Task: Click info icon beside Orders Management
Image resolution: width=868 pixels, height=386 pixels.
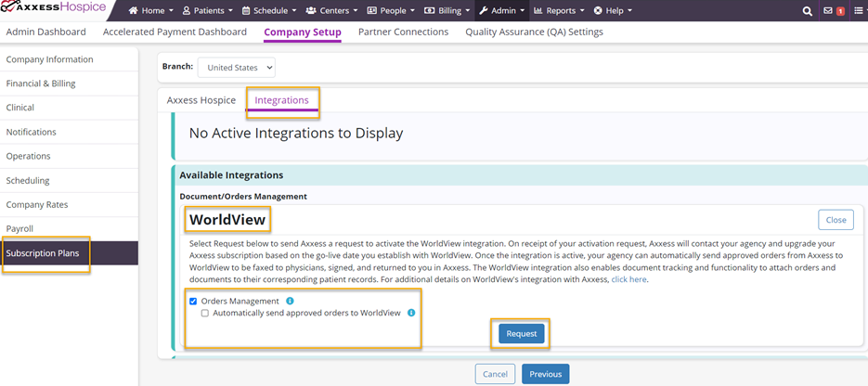Action: [x=290, y=302]
